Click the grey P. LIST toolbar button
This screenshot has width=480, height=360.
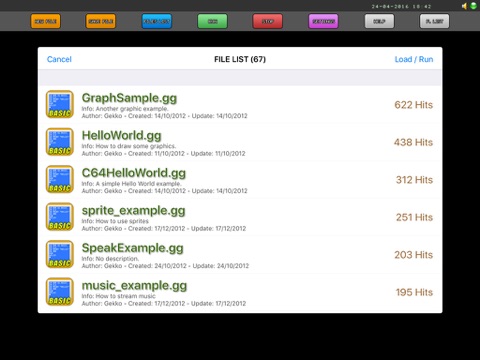pyautogui.click(x=434, y=21)
